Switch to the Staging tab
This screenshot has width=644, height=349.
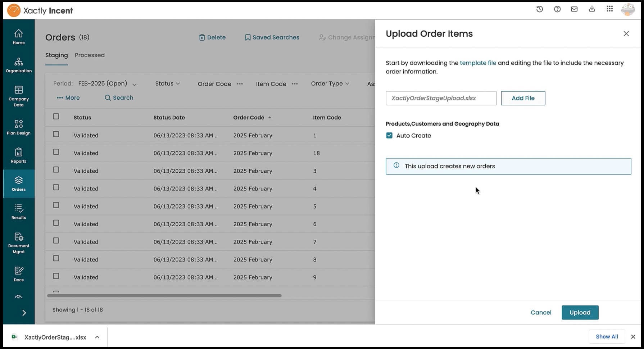(x=56, y=55)
